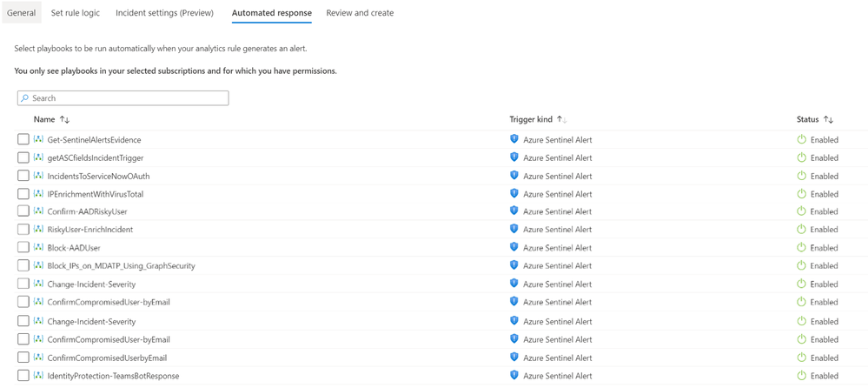Click the shield icon in the Get-SentinelAlertsEvidence row

coord(514,139)
